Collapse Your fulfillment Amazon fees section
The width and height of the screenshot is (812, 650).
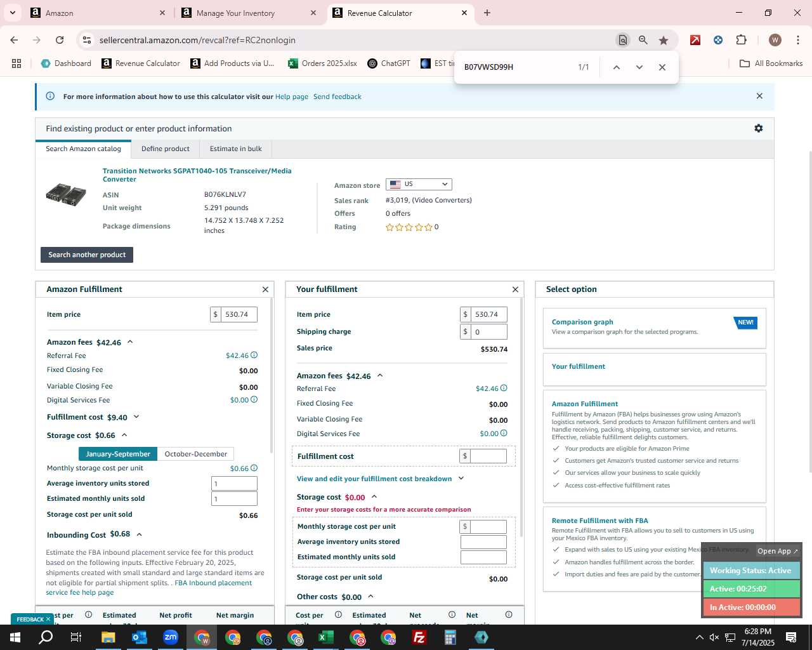[x=380, y=376]
